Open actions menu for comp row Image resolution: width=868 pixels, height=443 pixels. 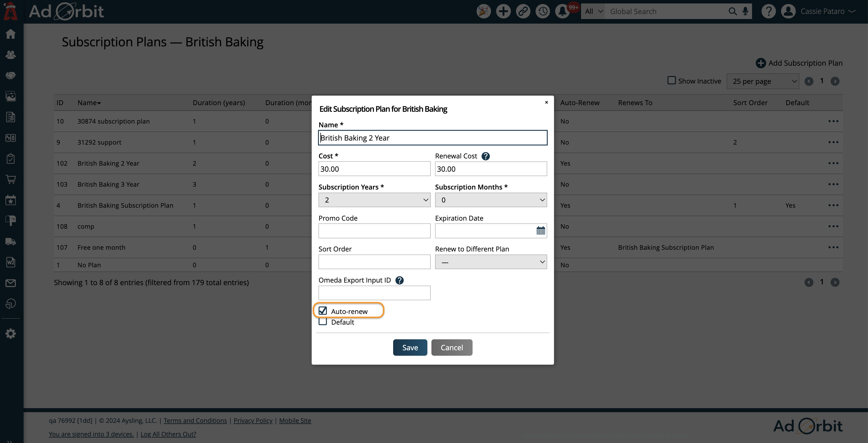tap(833, 226)
